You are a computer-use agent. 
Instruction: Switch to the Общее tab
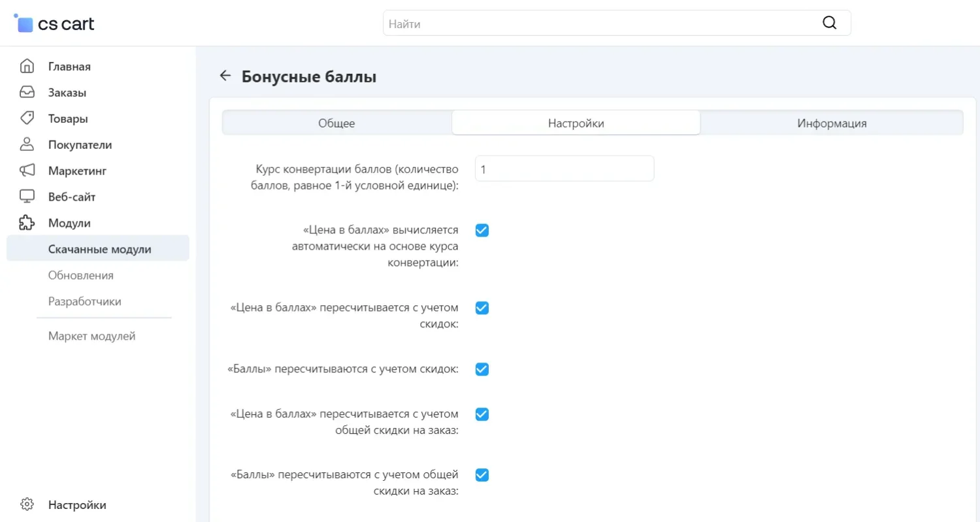pos(337,123)
